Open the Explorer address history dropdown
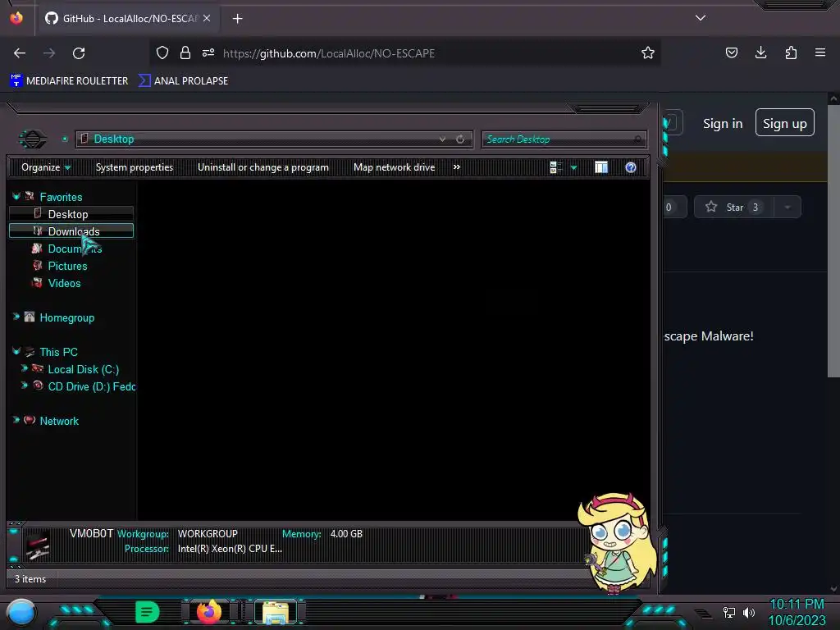The height and width of the screenshot is (630, 840). click(442, 139)
